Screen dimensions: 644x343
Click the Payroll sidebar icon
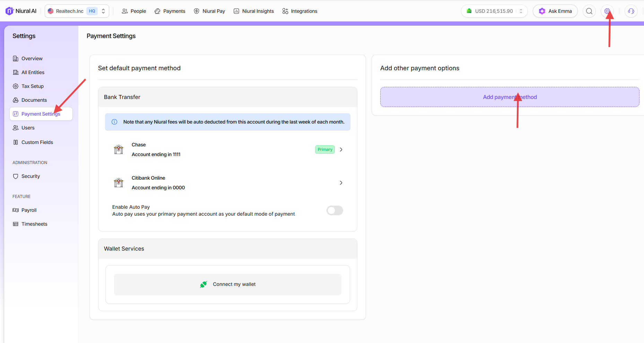tap(16, 210)
